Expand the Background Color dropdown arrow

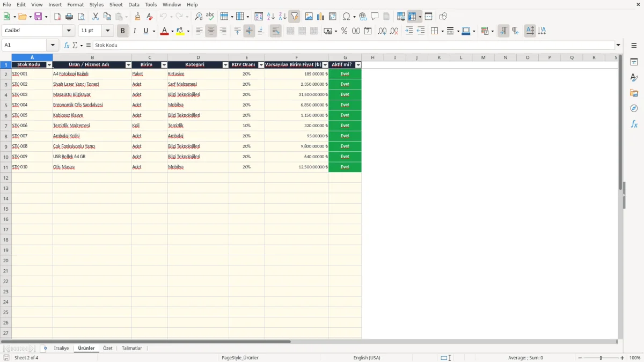188,31
